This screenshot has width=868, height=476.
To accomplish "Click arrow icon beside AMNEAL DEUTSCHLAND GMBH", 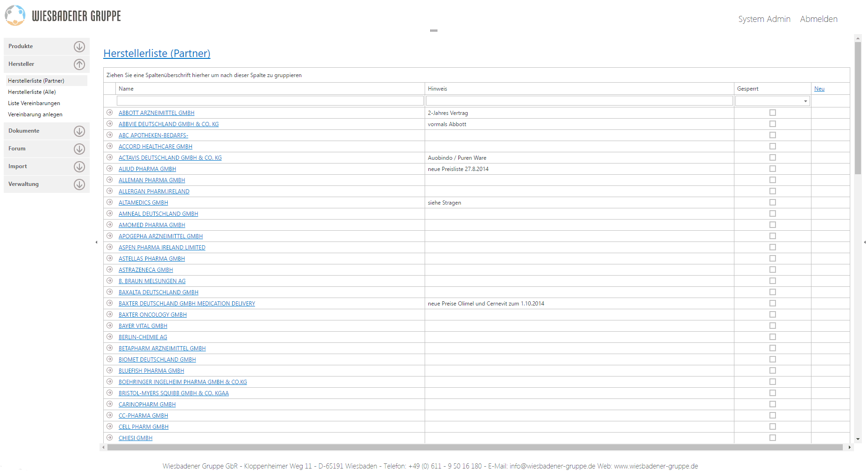I will click(110, 213).
